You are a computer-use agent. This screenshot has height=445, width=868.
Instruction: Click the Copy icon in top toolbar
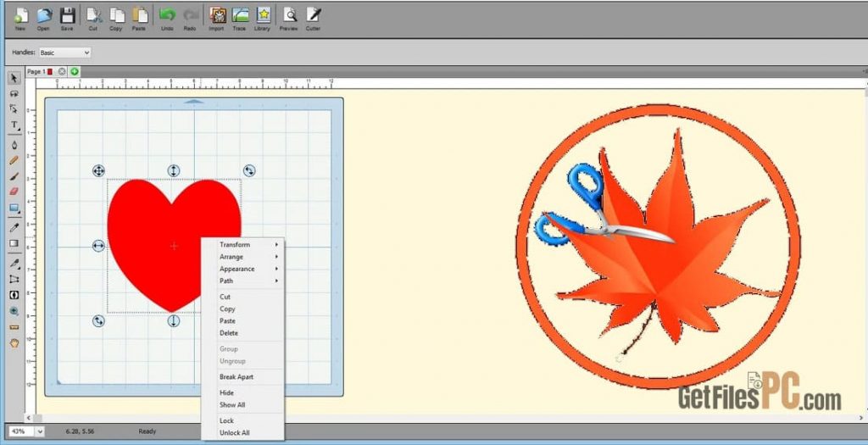[115, 17]
